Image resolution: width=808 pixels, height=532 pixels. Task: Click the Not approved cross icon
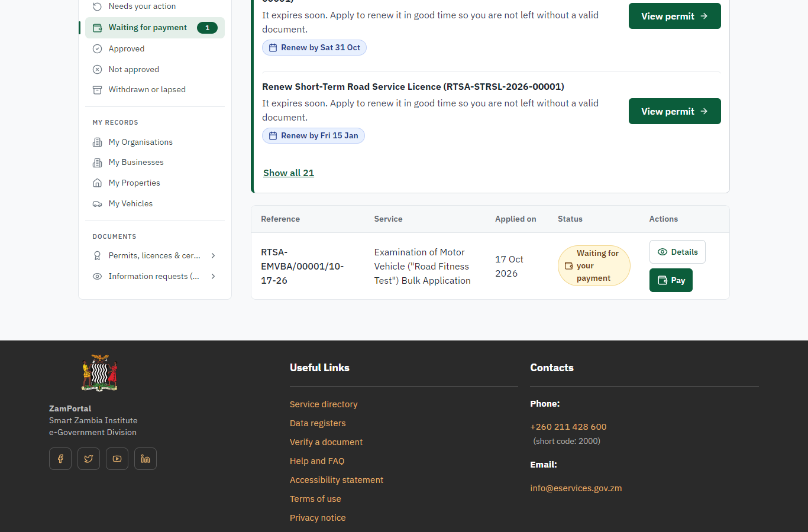pos(98,70)
